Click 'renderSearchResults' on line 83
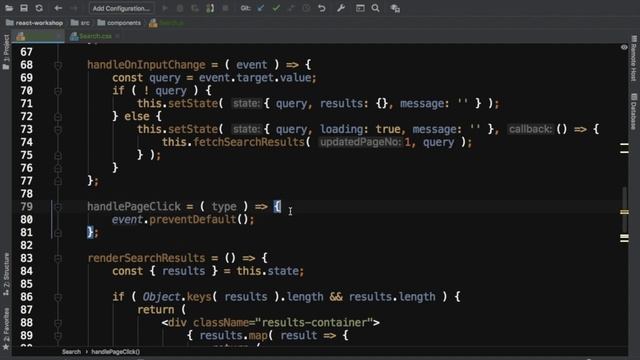This screenshot has width=640, height=360. point(146,258)
